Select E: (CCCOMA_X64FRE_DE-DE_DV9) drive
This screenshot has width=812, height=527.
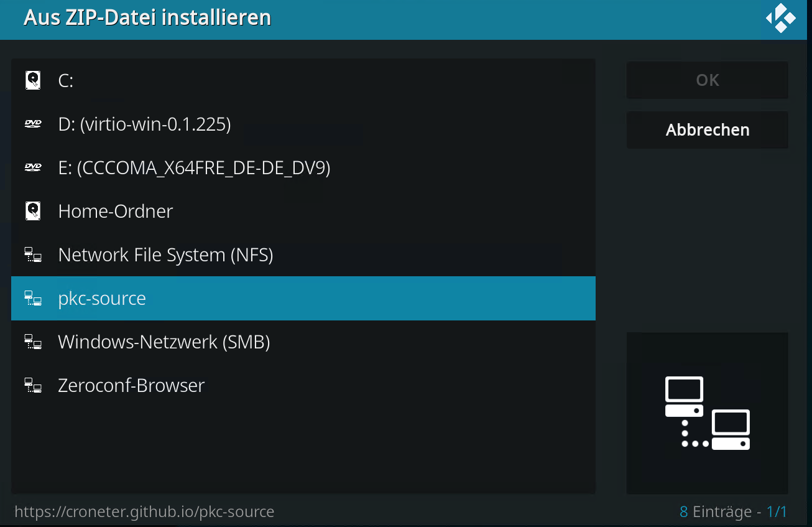pyautogui.click(x=194, y=168)
